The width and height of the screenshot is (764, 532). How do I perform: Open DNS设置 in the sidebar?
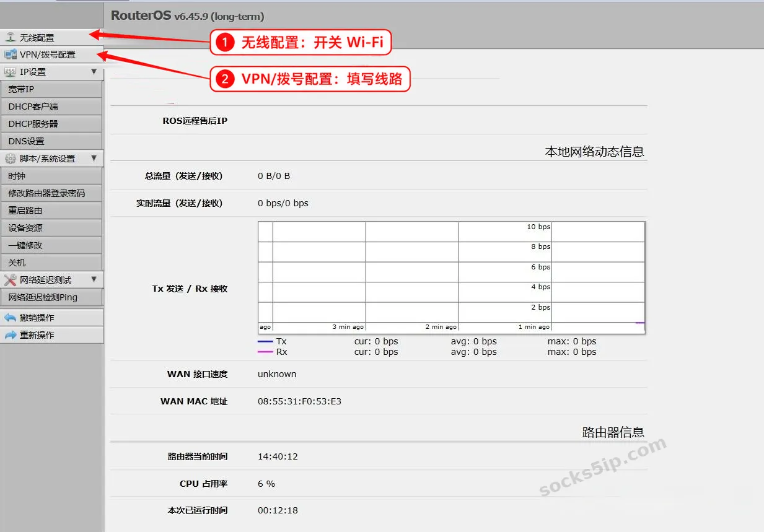coord(51,141)
